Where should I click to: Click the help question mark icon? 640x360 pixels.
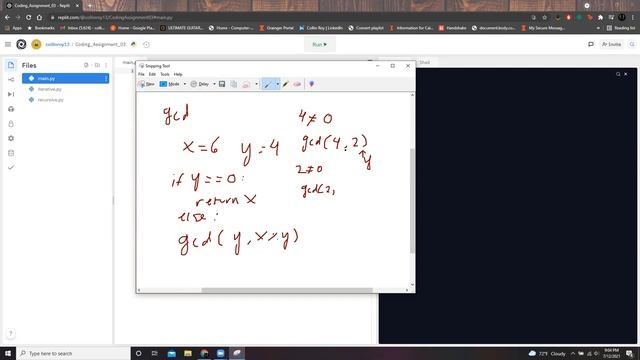pos(11,333)
